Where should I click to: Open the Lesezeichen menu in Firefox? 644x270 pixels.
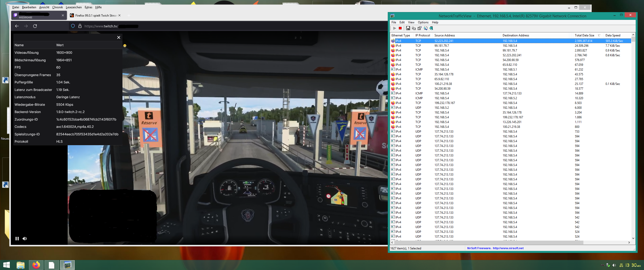(74, 7)
